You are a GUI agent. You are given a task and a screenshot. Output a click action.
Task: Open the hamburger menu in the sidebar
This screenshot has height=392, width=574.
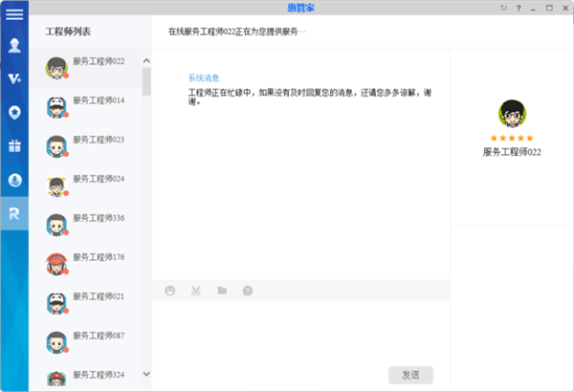coord(14,13)
